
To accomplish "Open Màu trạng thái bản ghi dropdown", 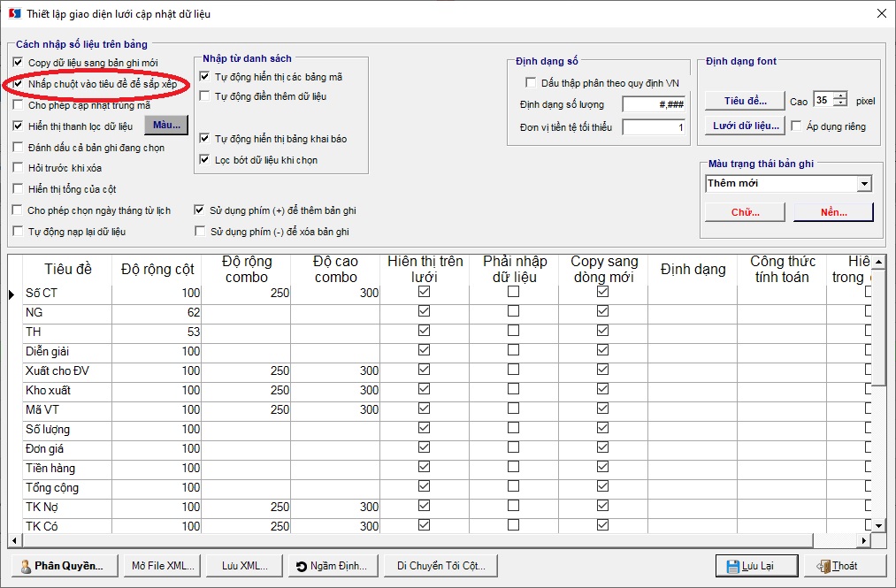I will pos(864,183).
